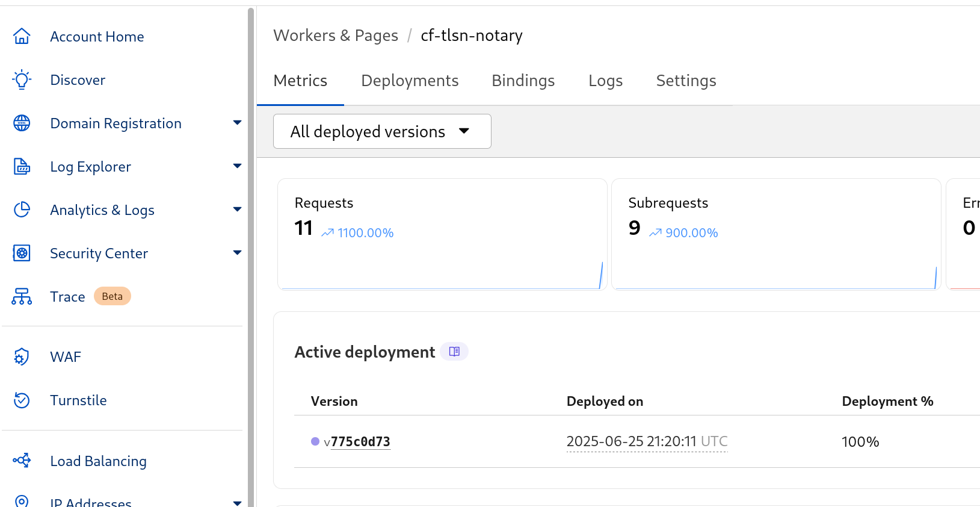Viewport: 980px width, 507px height.
Task: Open the All deployed versions dropdown
Action: coord(382,131)
